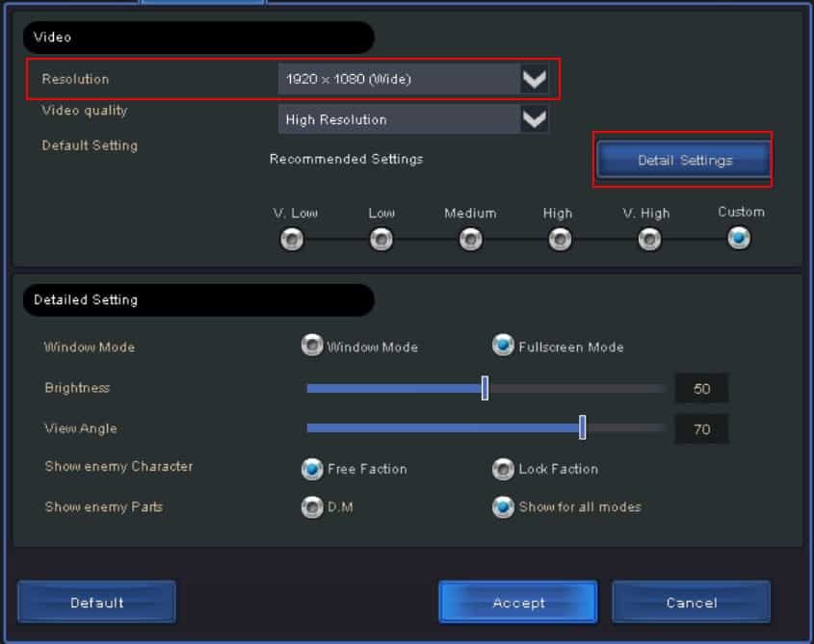
Task: Select the Medium quality preset
Action: pos(470,239)
